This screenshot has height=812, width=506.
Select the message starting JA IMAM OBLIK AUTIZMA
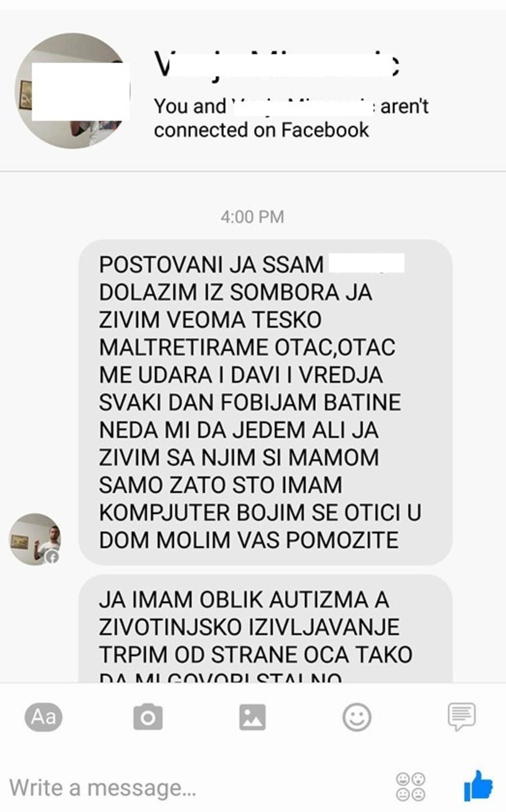click(x=265, y=628)
